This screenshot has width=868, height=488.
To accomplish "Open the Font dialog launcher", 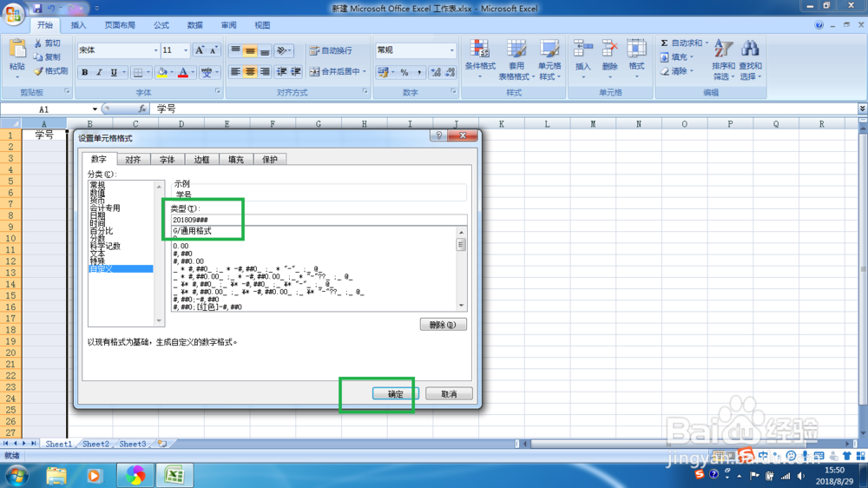I will [x=218, y=91].
